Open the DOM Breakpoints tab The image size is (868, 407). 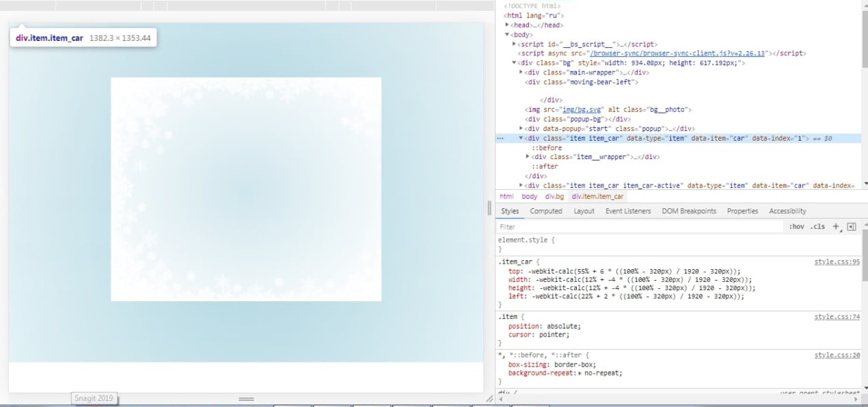point(689,211)
